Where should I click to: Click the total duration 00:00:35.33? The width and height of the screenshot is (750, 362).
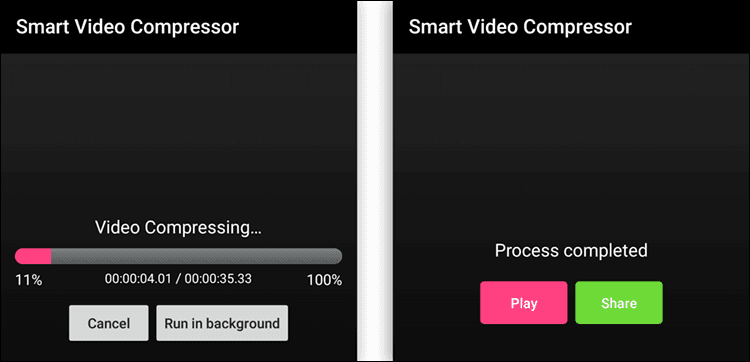(218, 279)
